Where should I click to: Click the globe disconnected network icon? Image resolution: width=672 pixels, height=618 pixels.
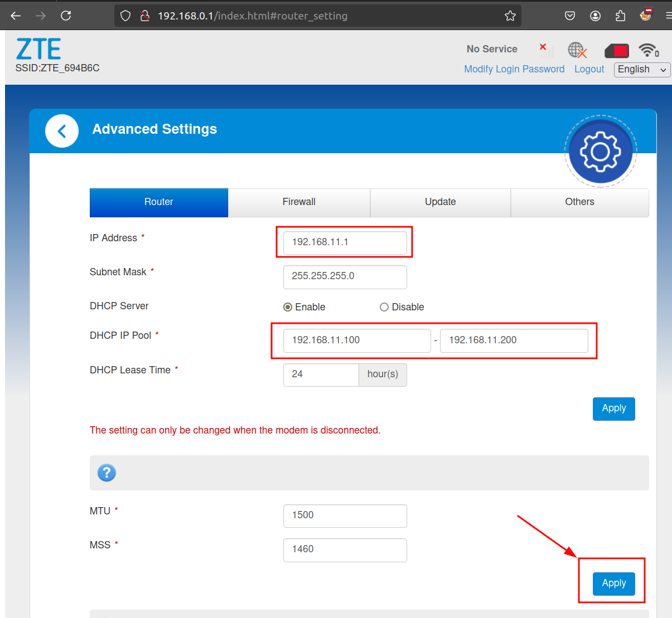[577, 51]
